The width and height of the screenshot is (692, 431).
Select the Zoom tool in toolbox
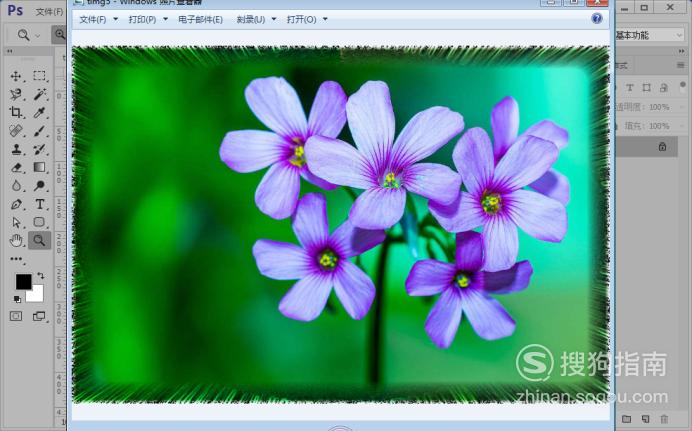tap(39, 240)
